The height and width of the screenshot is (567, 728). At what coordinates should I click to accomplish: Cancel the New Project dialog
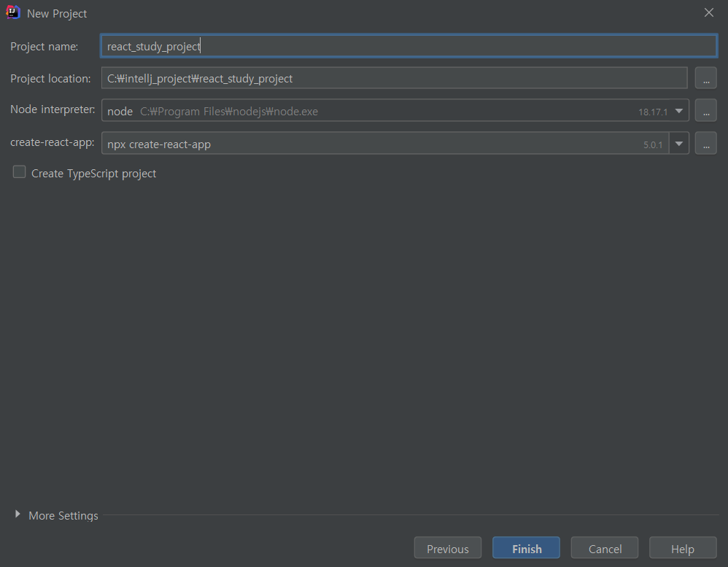[x=605, y=548]
